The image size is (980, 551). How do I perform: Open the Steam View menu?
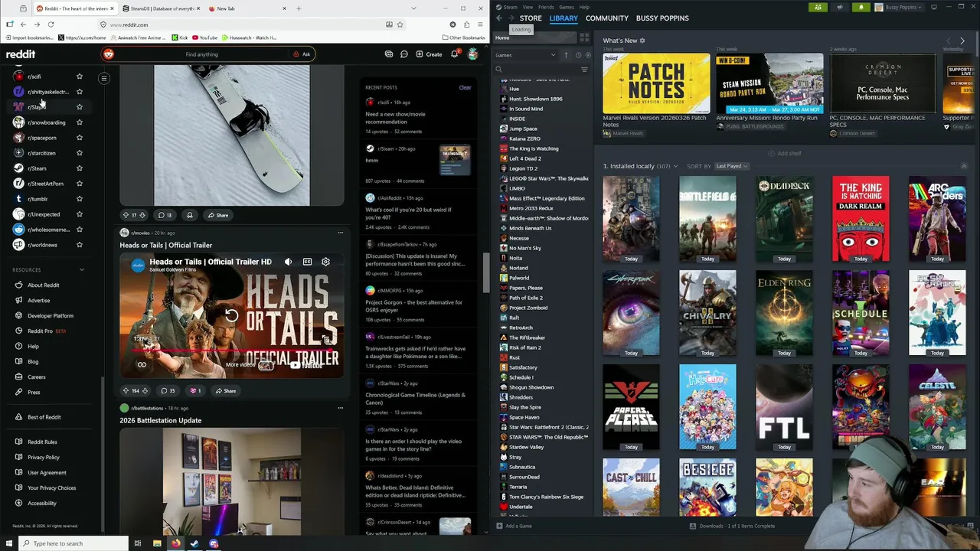(528, 7)
